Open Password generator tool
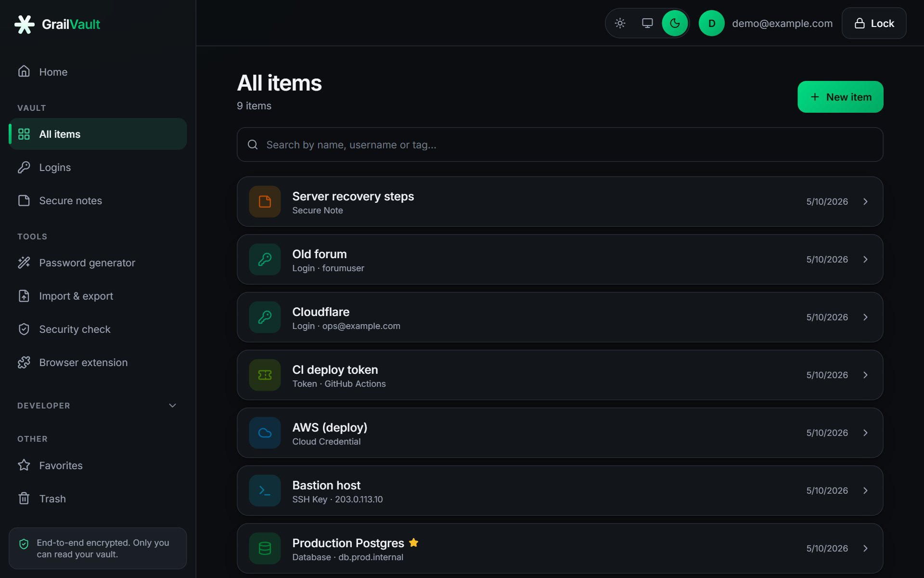This screenshot has height=578, width=924. coord(98,263)
